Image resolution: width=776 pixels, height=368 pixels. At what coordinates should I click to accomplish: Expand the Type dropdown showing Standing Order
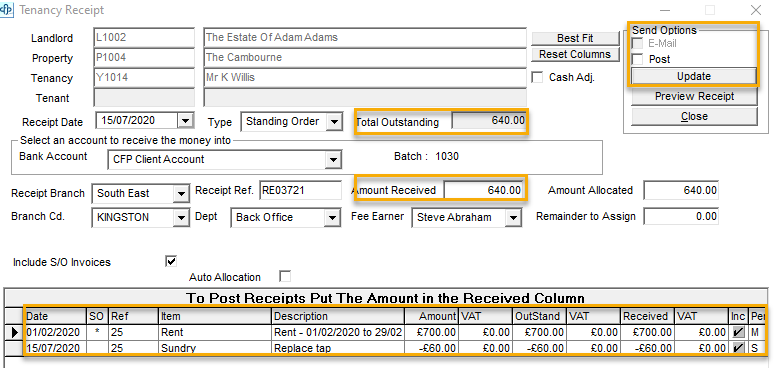(335, 122)
